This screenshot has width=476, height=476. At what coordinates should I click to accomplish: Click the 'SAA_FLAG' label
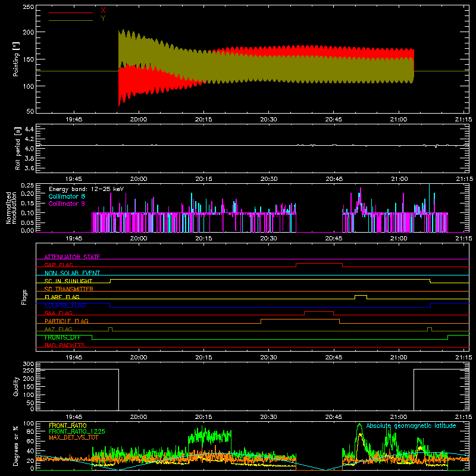click(58, 314)
